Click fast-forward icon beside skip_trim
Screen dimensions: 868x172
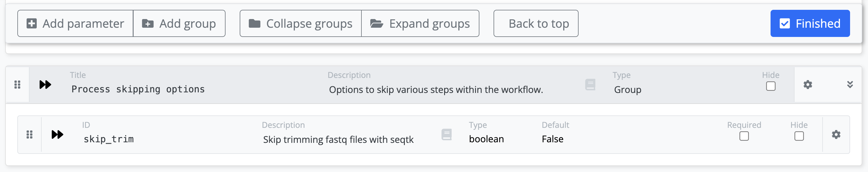pyautogui.click(x=57, y=135)
